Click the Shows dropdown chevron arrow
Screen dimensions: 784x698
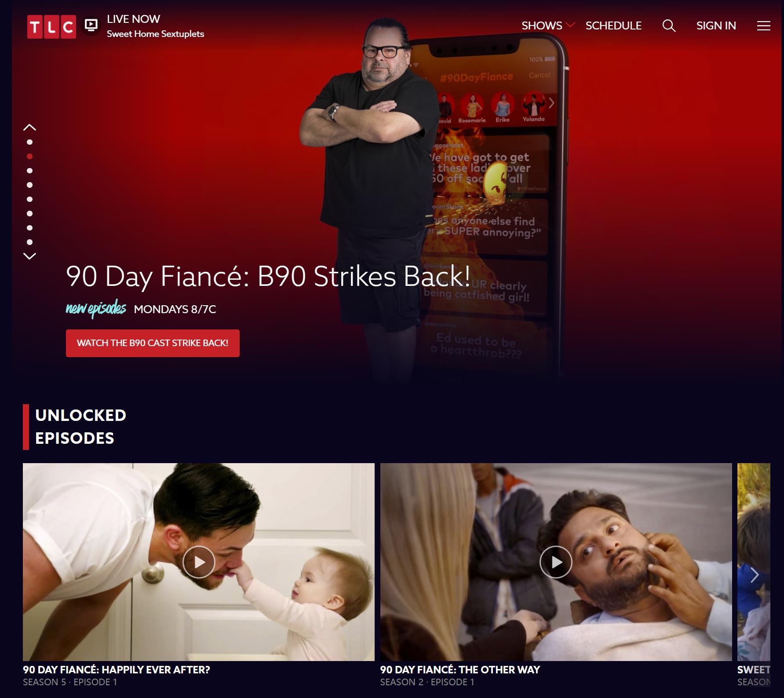point(570,25)
